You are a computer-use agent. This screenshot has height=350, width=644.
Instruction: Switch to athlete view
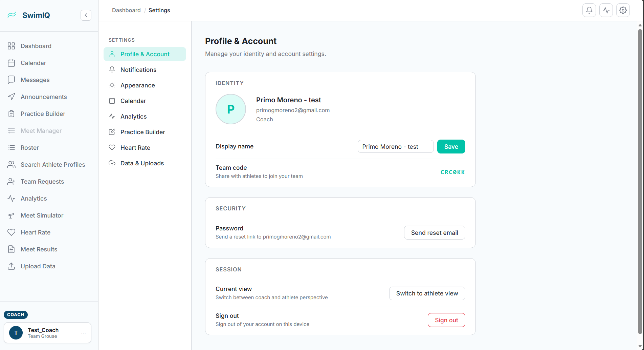coord(427,293)
